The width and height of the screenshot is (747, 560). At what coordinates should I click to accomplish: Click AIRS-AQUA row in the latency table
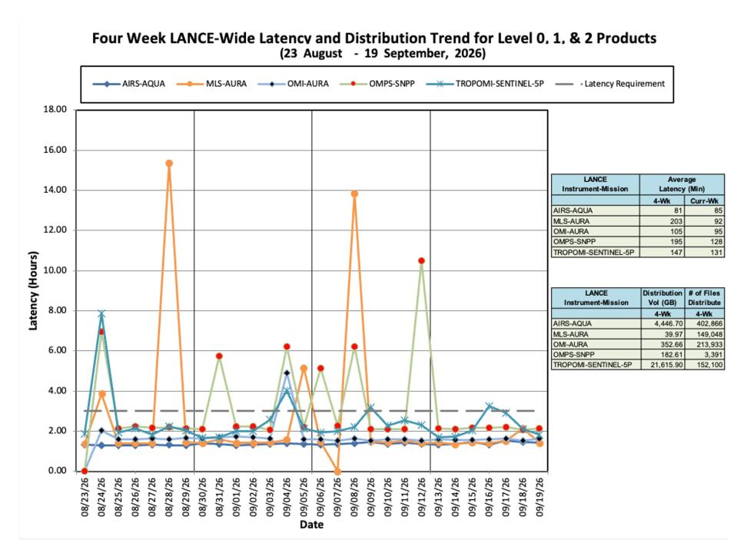coord(638,210)
